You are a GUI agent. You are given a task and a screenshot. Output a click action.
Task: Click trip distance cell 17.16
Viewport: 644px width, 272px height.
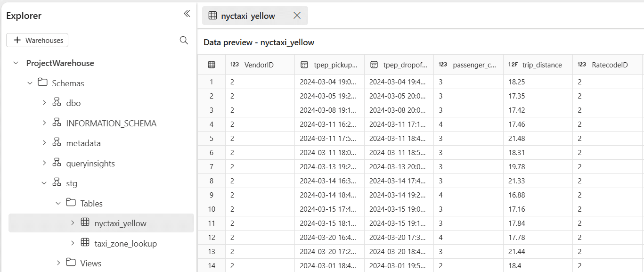[538, 209]
